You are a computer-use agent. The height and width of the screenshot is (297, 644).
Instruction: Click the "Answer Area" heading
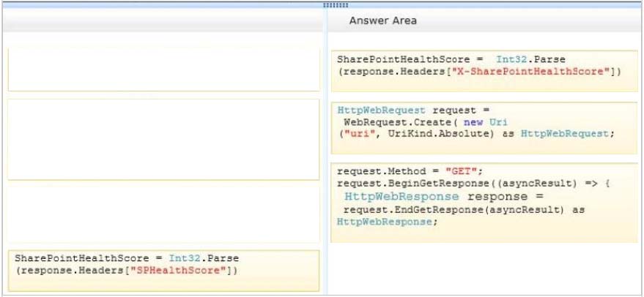click(382, 20)
